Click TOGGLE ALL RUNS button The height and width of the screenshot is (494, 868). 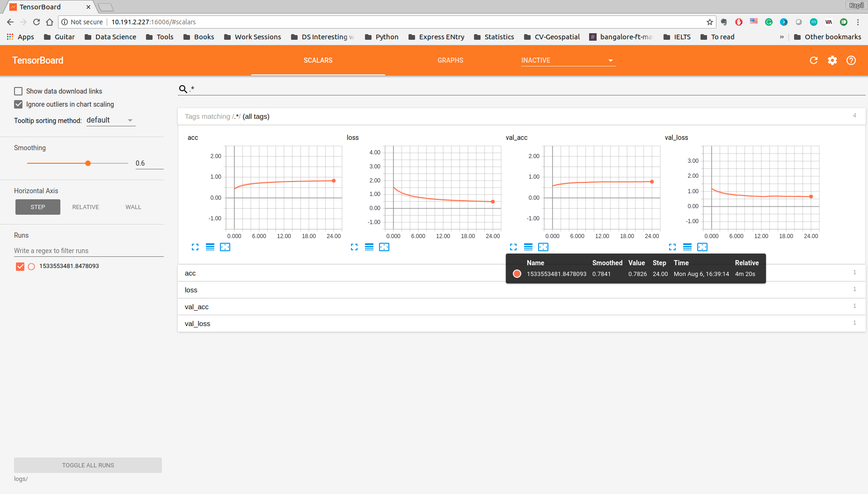coord(88,465)
